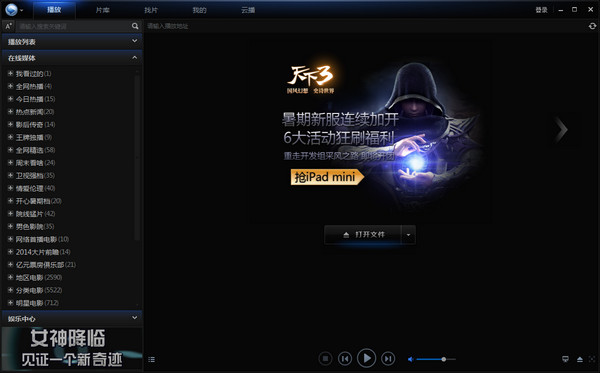Collapse the 在线媒体 panel

(72, 58)
